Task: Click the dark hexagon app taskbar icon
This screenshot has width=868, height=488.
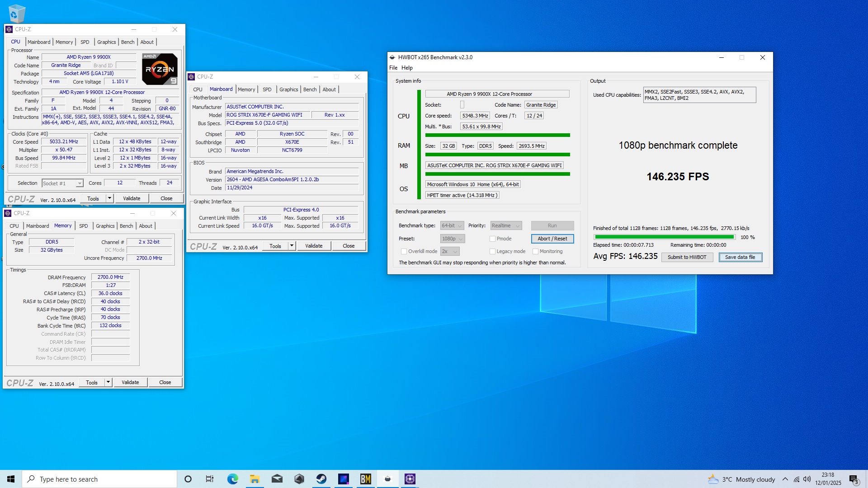Action: [x=299, y=479]
